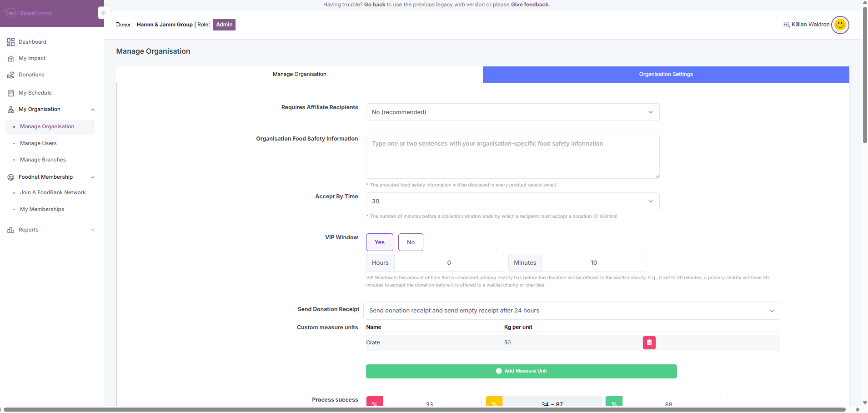Viewport: 868px width, 413px height.
Task: Click the Add Measure Unit button
Action: [x=521, y=371]
